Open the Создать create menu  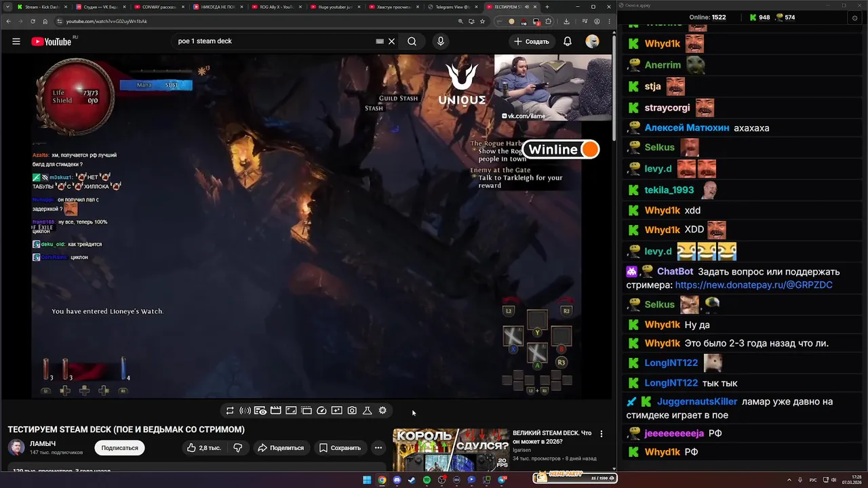531,41
